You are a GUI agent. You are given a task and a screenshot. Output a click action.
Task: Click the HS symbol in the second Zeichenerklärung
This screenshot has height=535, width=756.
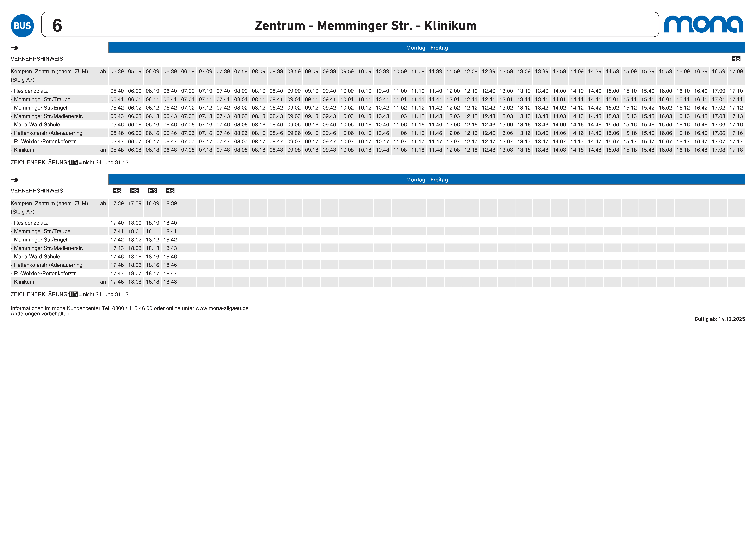tap(73, 294)
